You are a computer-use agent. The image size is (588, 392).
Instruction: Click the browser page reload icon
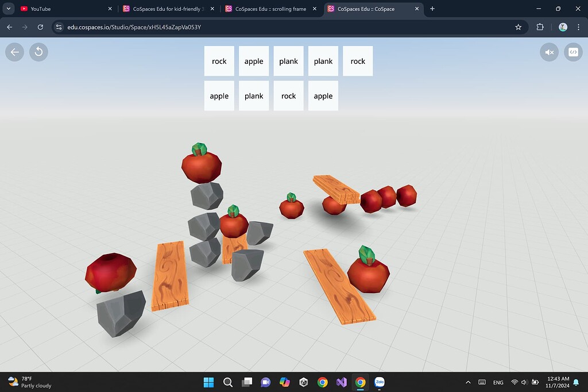pos(40,27)
